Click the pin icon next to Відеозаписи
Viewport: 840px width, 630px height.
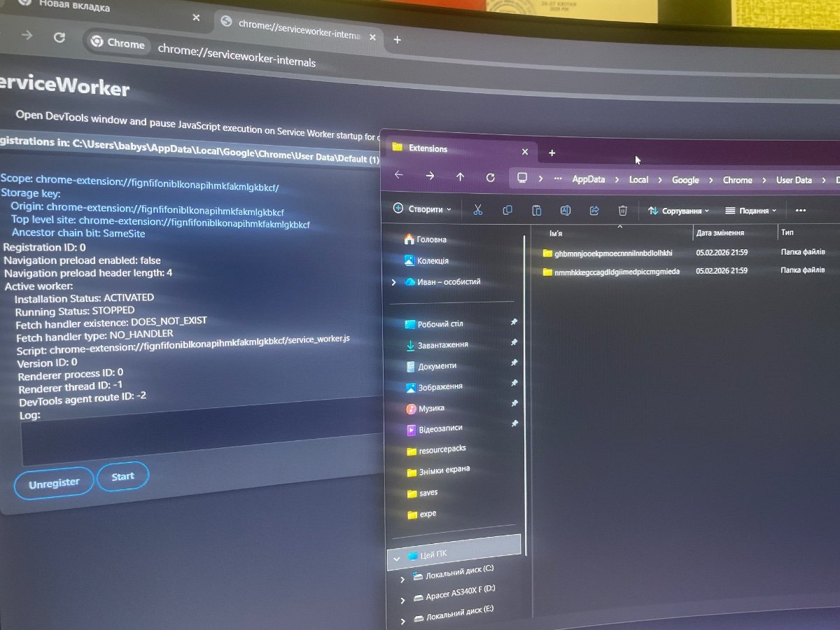(x=514, y=423)
